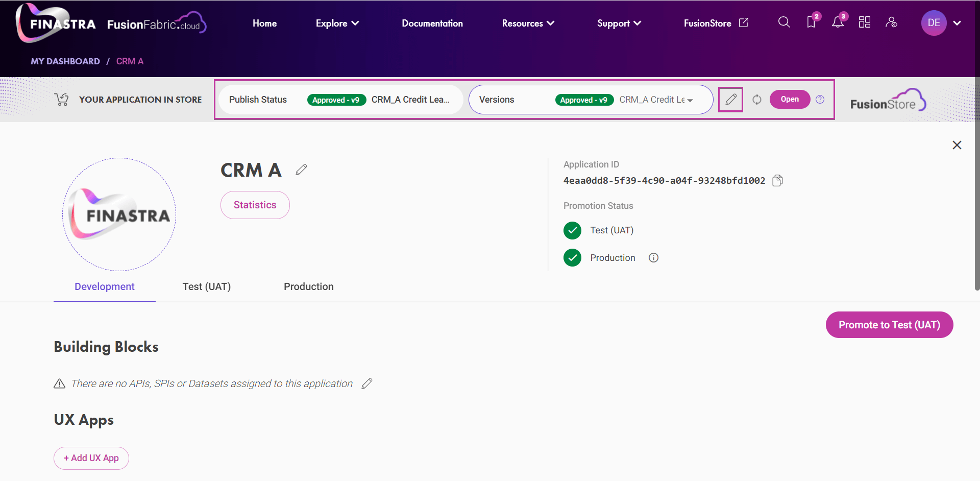Switch to the Development tab

(x=105, y=286)
